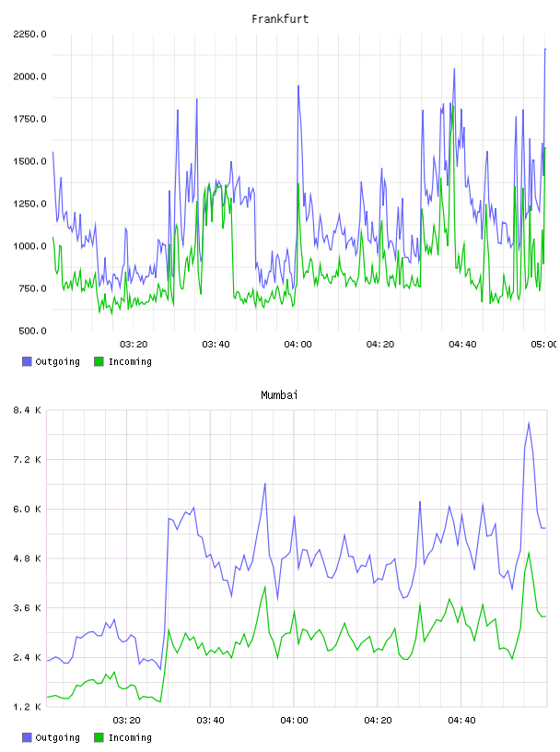Viewport: 560px width, 752px height.
Task: Click the 04:20 time label in Mumbai
Action: [378, 721]
